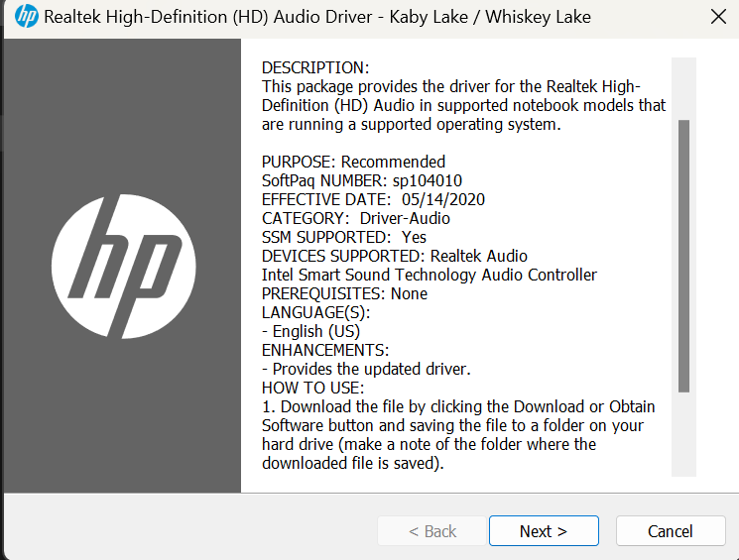Click the '1. Download the file by clicking' line
The height and width of the screenshot is (560, 739).
(458, 407)
